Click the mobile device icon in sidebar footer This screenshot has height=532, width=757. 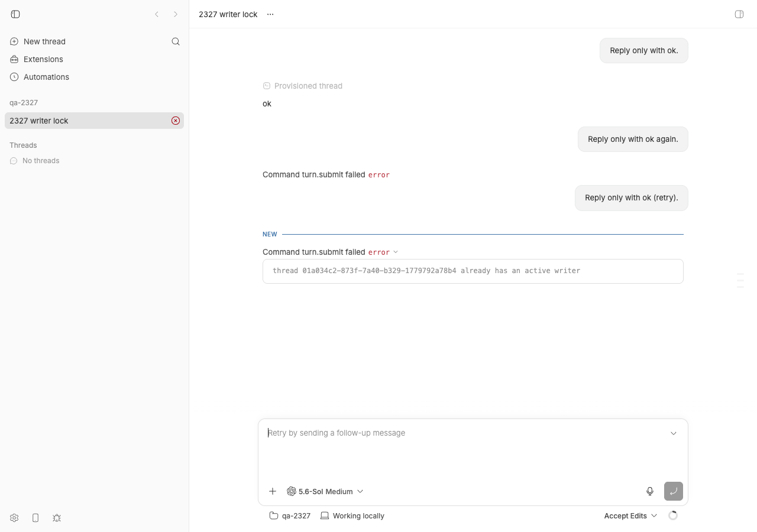tap(35, 518)
